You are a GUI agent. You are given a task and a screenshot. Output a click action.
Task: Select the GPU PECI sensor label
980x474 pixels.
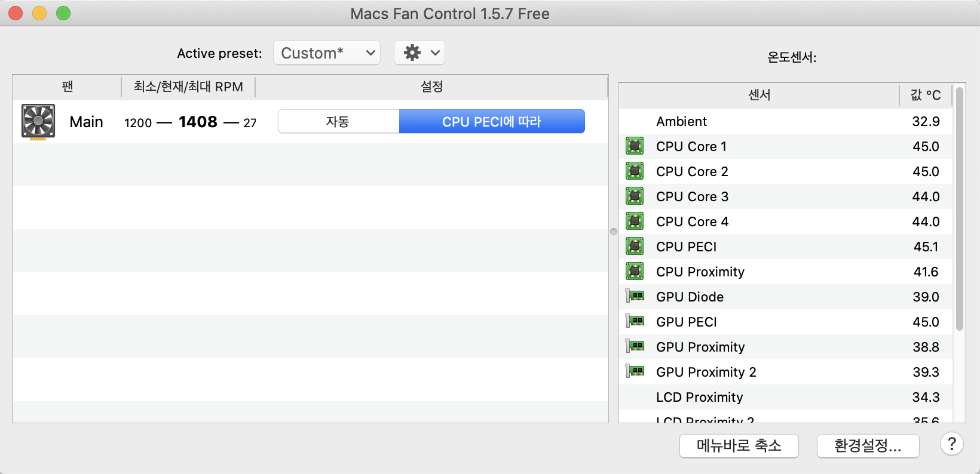tap(686, 322)
